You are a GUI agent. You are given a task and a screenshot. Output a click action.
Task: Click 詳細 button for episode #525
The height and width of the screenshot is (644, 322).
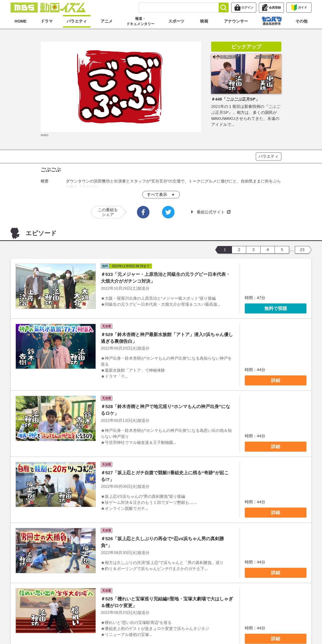click(x=276, y=639)
